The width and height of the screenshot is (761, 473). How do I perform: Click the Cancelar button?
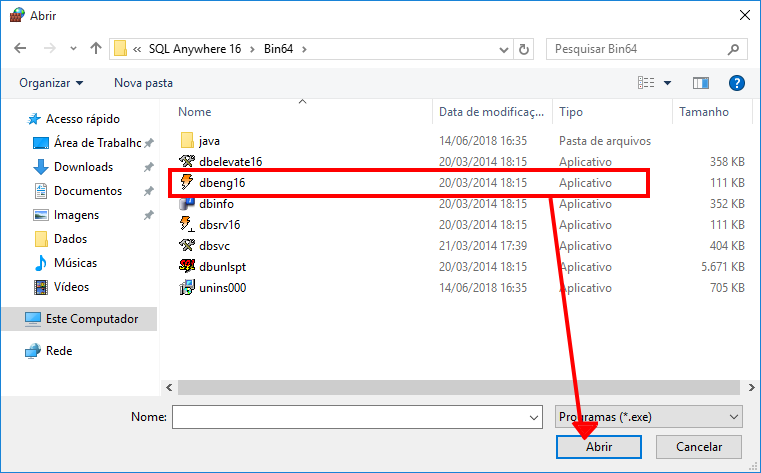pos(699,447)
